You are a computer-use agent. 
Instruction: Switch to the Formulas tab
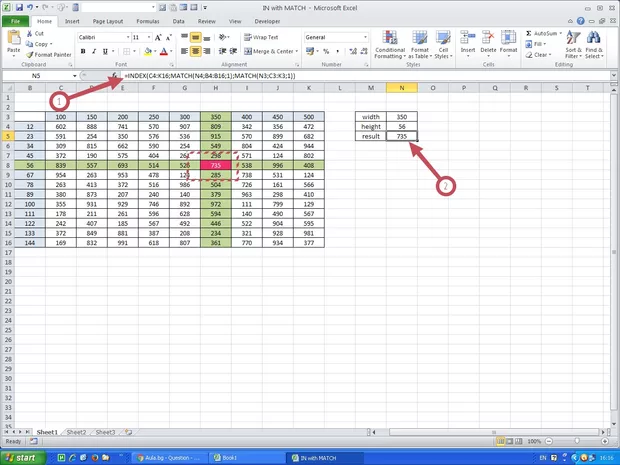(x=148, y=21)
